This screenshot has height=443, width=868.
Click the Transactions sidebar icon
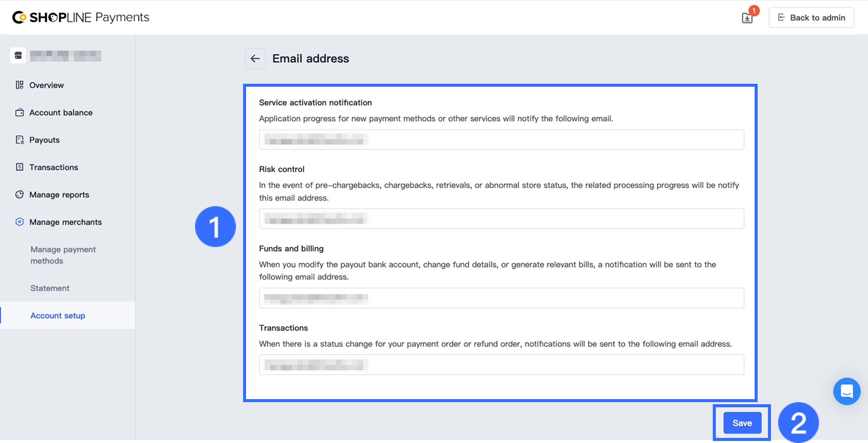click(19, 167)
